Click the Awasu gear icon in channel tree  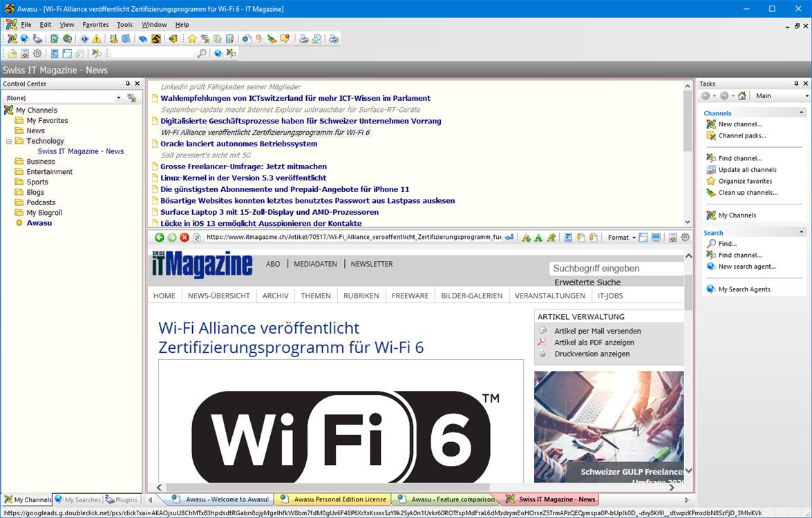pos(19,223)
